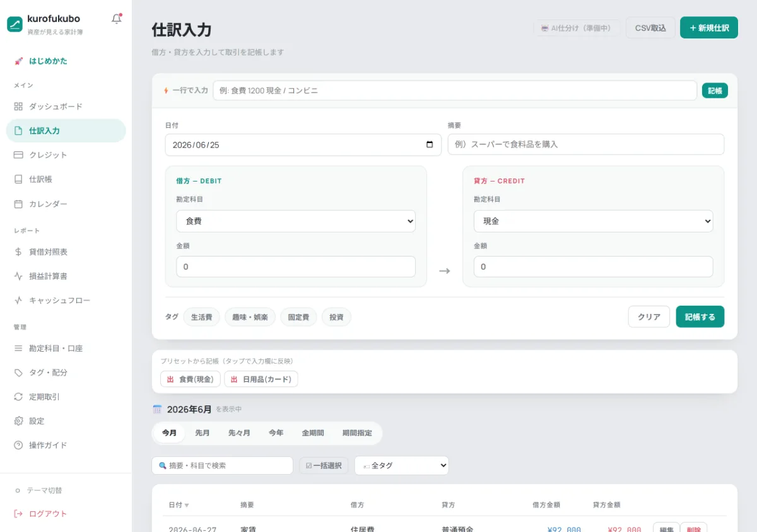Image resolution: width=757 pixels, height=532 pixels.
Task: Click the タグ・配分 tag icon
Action: click(18, 373)
